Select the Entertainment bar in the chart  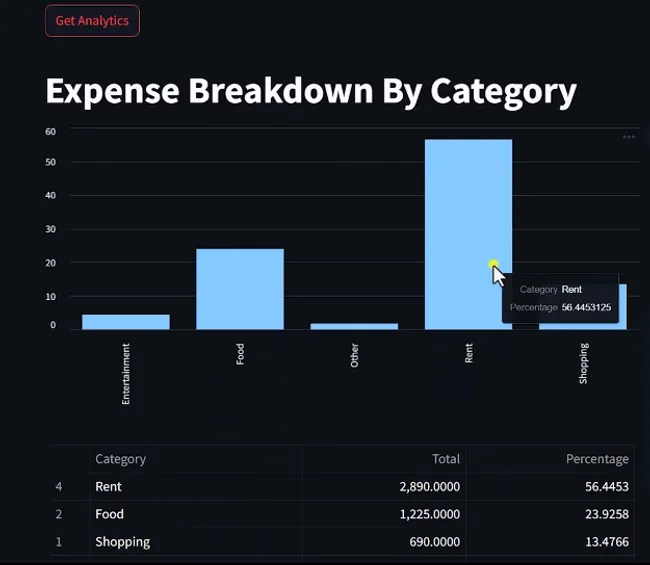tap(126, 322)
